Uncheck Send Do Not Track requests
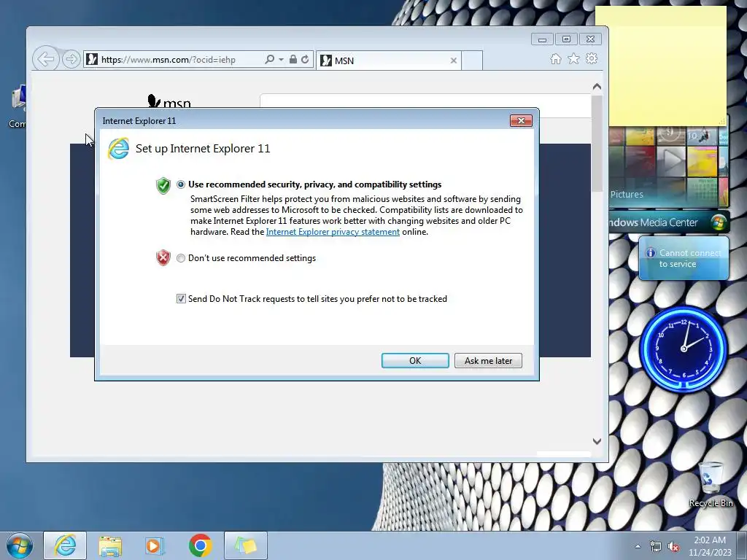Image resolution: width=747 pixels, height=560 pixels. point(181,298)
